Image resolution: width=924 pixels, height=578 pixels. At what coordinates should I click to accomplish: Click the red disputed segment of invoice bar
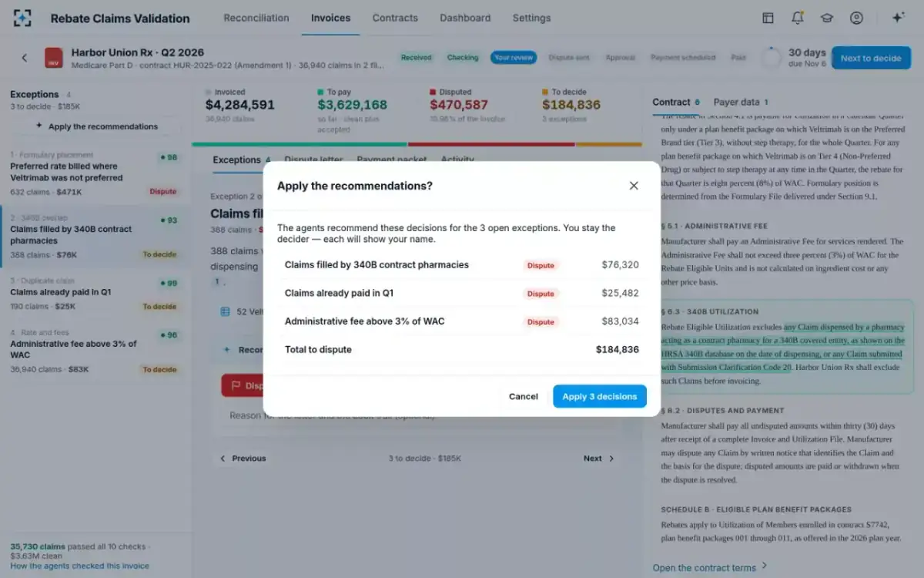[x=491, y=144]
